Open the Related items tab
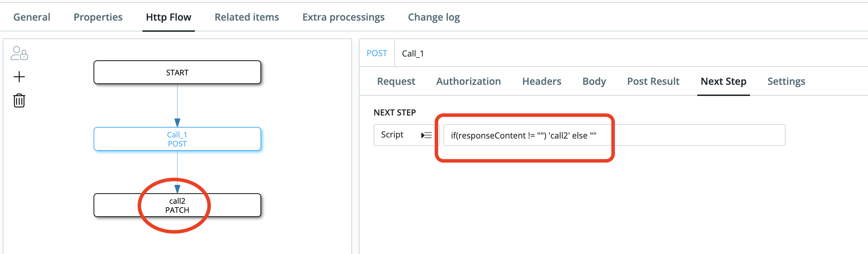868x254 pixels. click(x=247, y=17)
